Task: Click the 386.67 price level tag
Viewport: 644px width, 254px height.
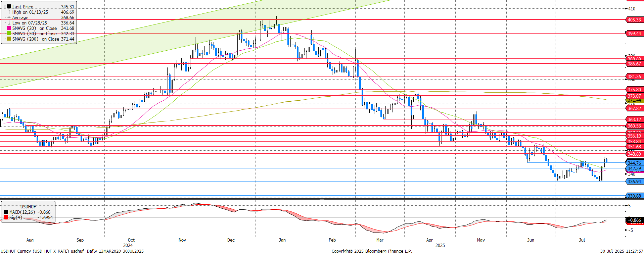Action: pos(634,64)
